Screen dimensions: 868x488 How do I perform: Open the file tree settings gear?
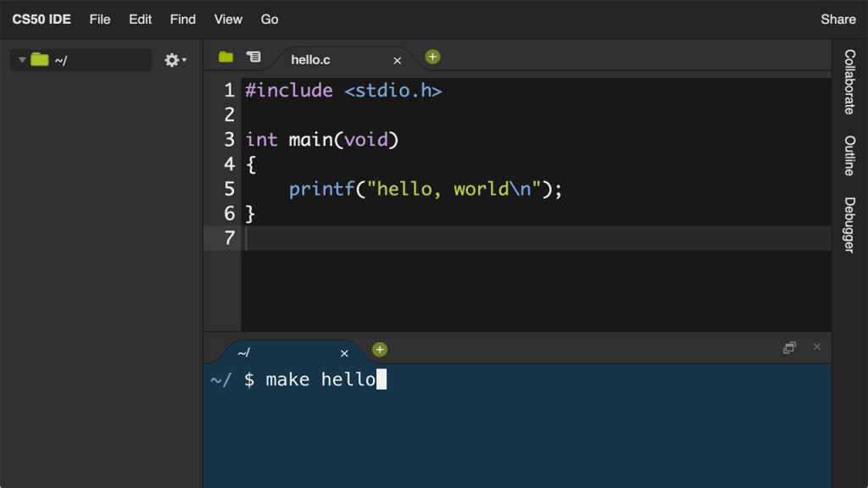174,60
